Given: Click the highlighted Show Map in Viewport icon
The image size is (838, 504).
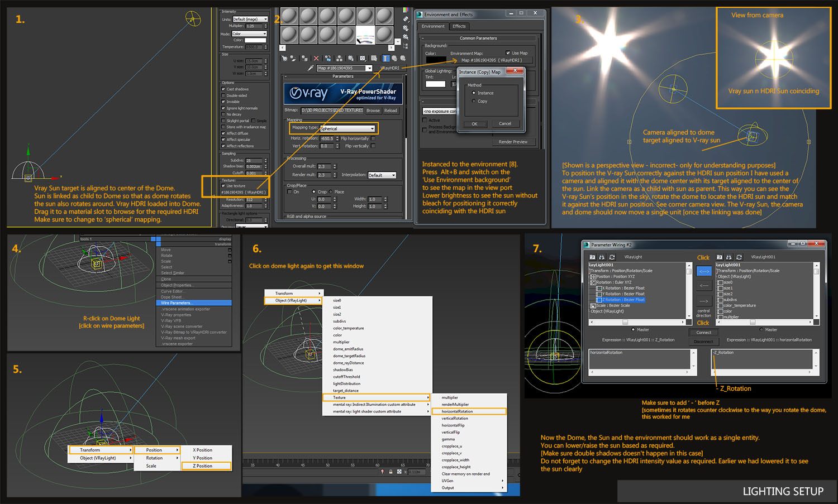Looking at the screenshot, I should point(385,58).
